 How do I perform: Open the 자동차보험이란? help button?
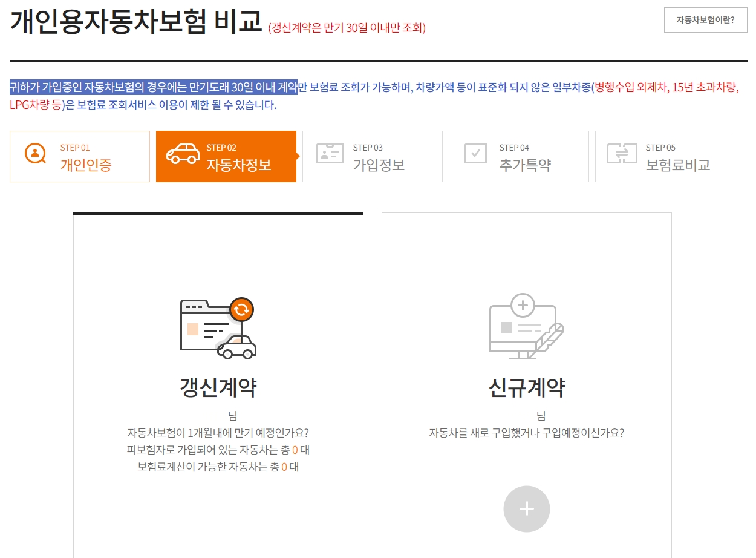point(705,20)
